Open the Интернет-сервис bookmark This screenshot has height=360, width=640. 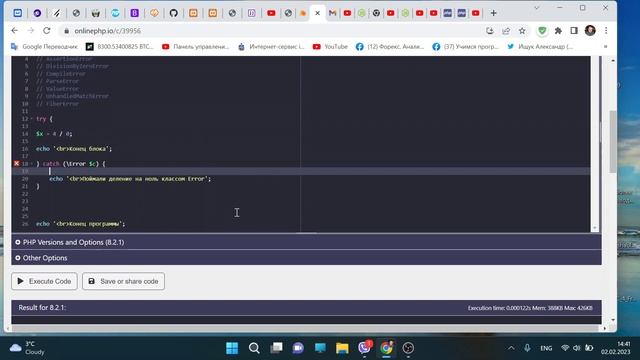pos(271,47)
